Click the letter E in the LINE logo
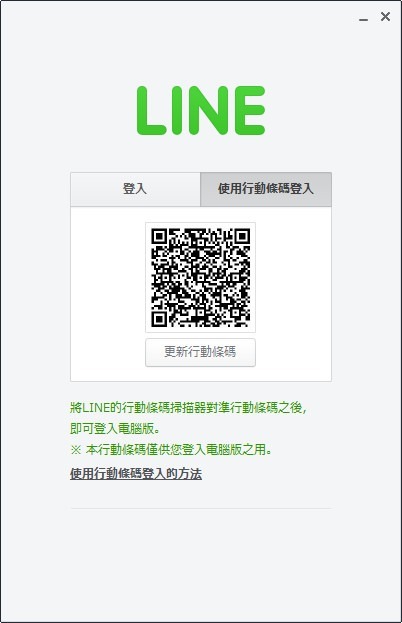 (x=250, y=110)
